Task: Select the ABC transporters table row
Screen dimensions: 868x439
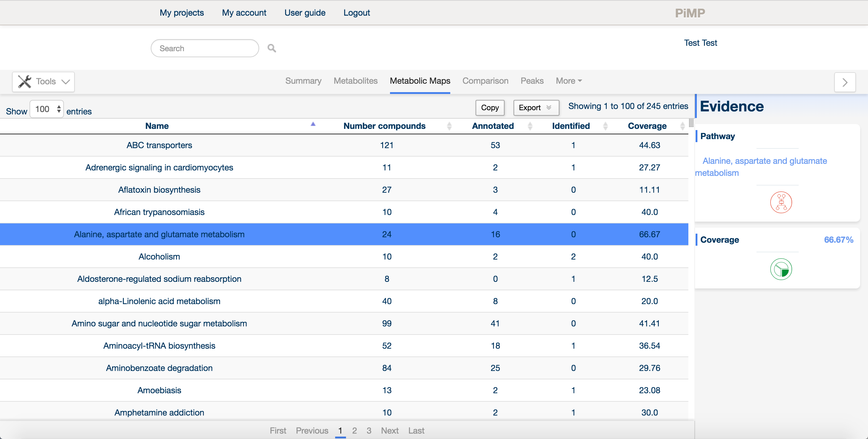Action: 344,145
